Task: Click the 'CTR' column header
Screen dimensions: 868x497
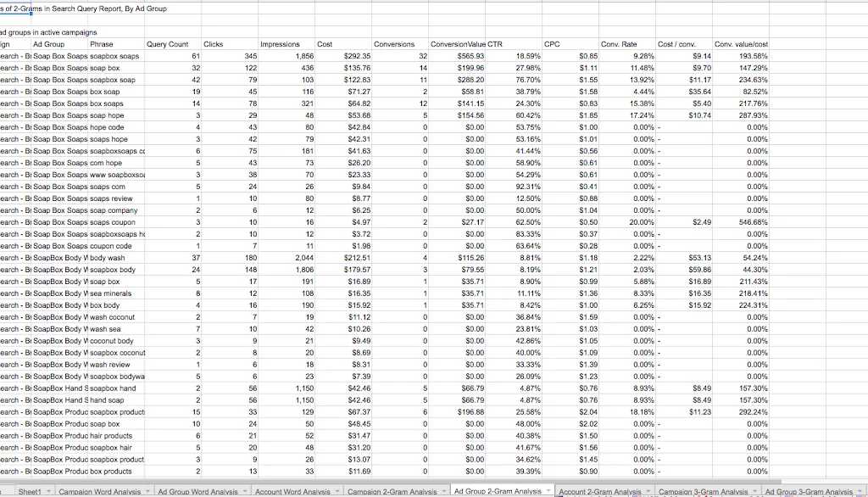Action: tap(514, 44)
